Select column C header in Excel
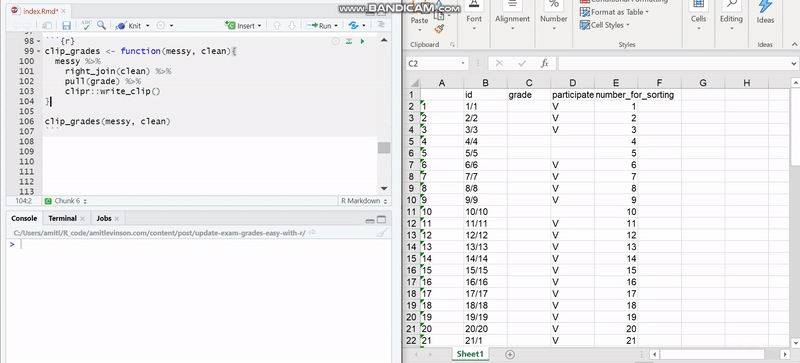Viewport: 800px width, 363px height. [x=529, y=83]
